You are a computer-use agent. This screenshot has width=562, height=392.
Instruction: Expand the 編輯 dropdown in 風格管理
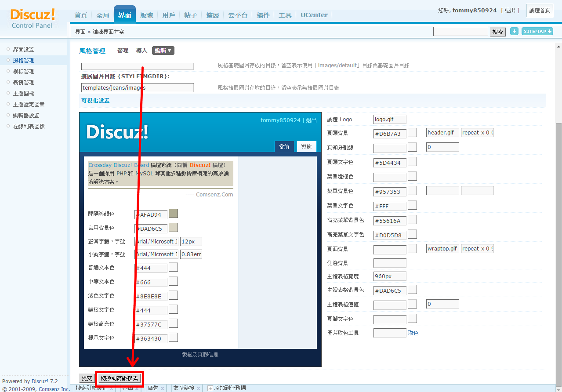tap(163, 51)
